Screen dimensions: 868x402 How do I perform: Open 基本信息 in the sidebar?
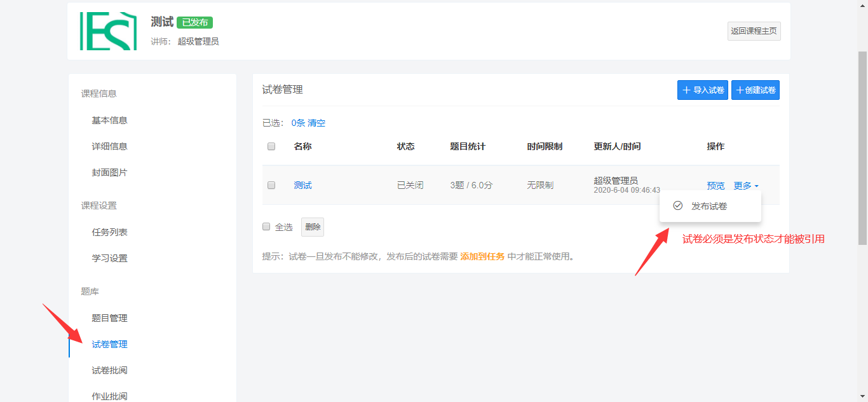109,120
